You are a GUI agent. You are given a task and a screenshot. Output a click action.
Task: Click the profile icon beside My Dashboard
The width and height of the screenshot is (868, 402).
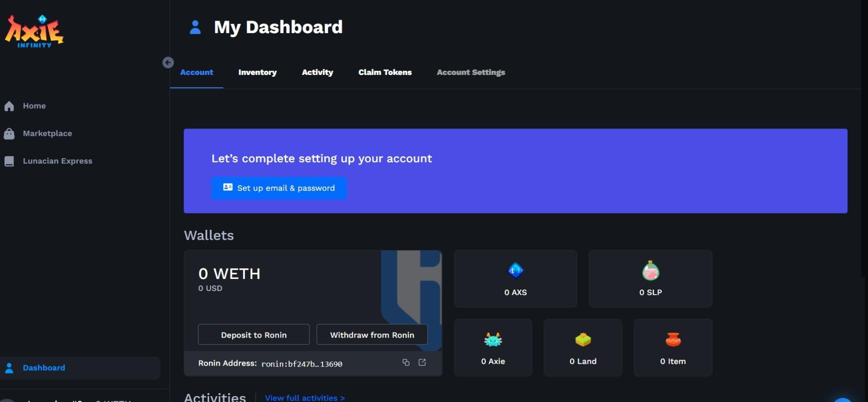195,27
